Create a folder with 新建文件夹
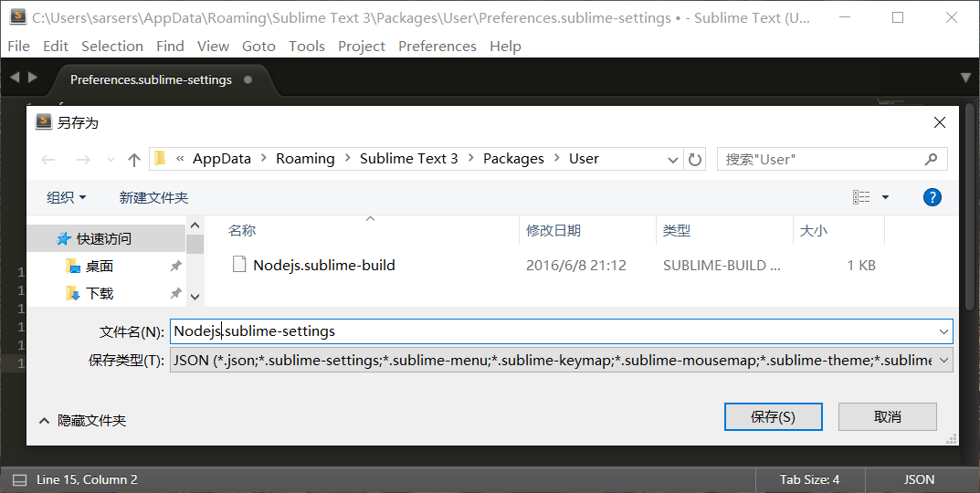This screenshot has height=493, width=980. point(153,197)
